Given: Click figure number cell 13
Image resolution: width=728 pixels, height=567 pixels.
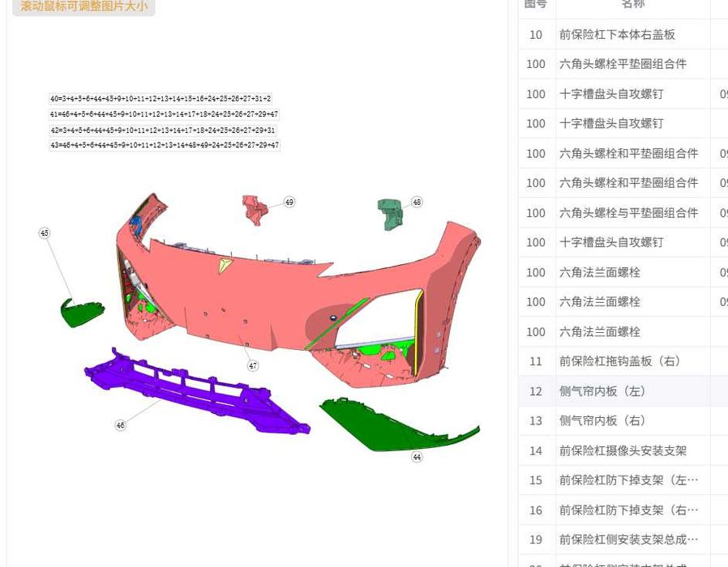Looking at the screenshot, I should pyautogui.click(x=536, y=421).
